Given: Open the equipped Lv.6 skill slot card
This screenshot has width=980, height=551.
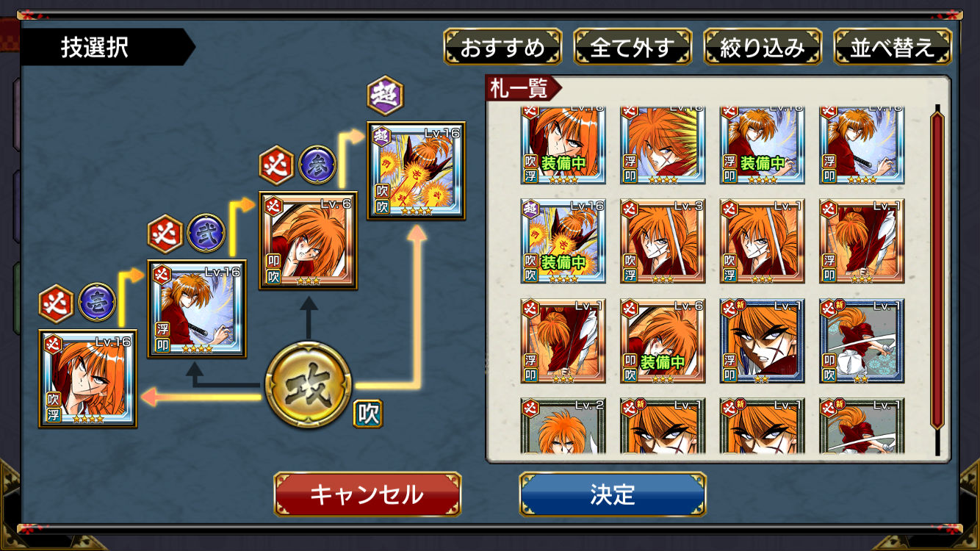Looking at the screenshot, I should 309,241.
